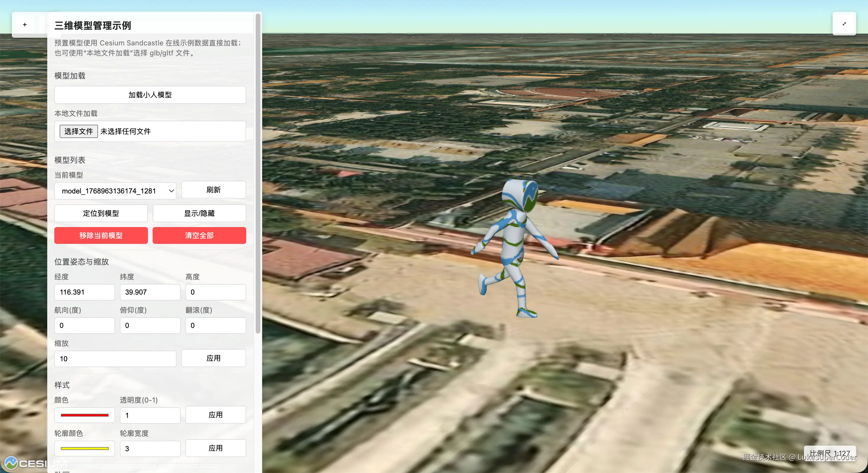Apply scale with the 应用 button beside 缩放

pyautogui.click(x=214, y=358)
